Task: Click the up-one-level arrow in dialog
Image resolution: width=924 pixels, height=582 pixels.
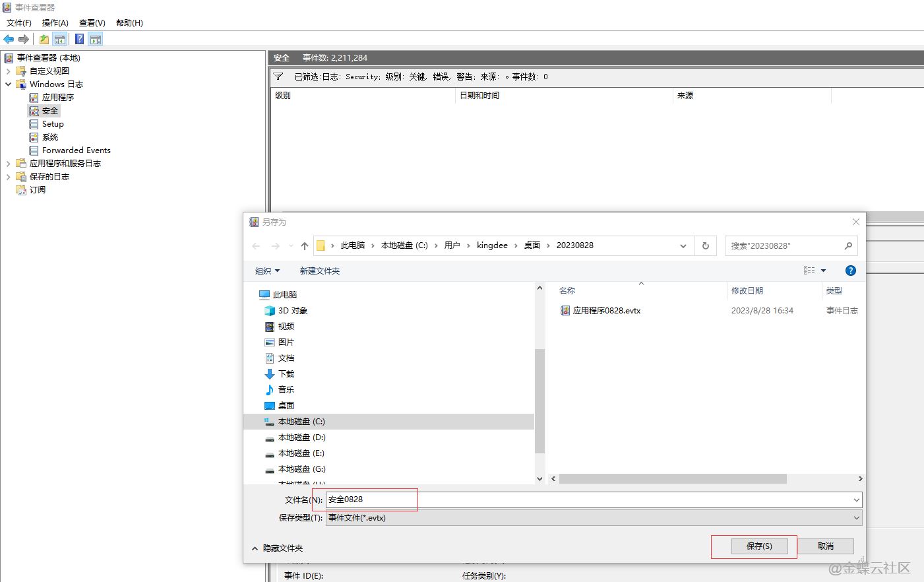Action: click(304, 245)
